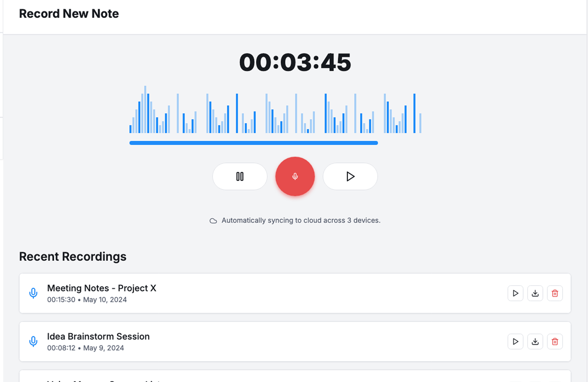This screenshot has height=382, width=588.
Task: Click the cloud sync icon
Action: [213, 221]
